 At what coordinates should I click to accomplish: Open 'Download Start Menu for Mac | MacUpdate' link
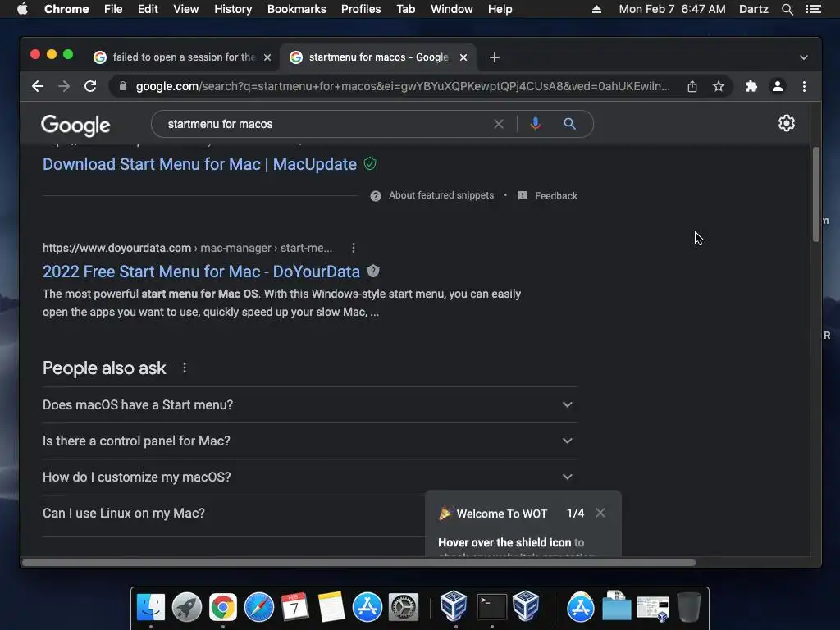coord(199,164)
